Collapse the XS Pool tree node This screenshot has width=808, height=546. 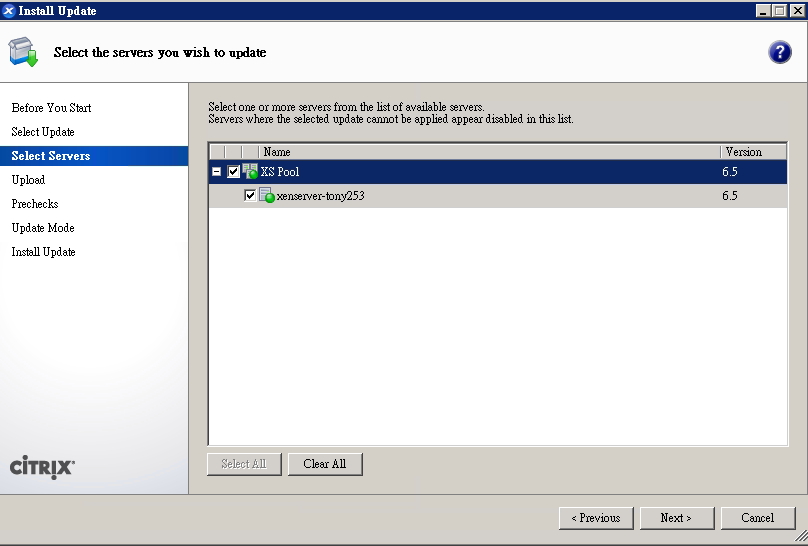tap(217, 172)
